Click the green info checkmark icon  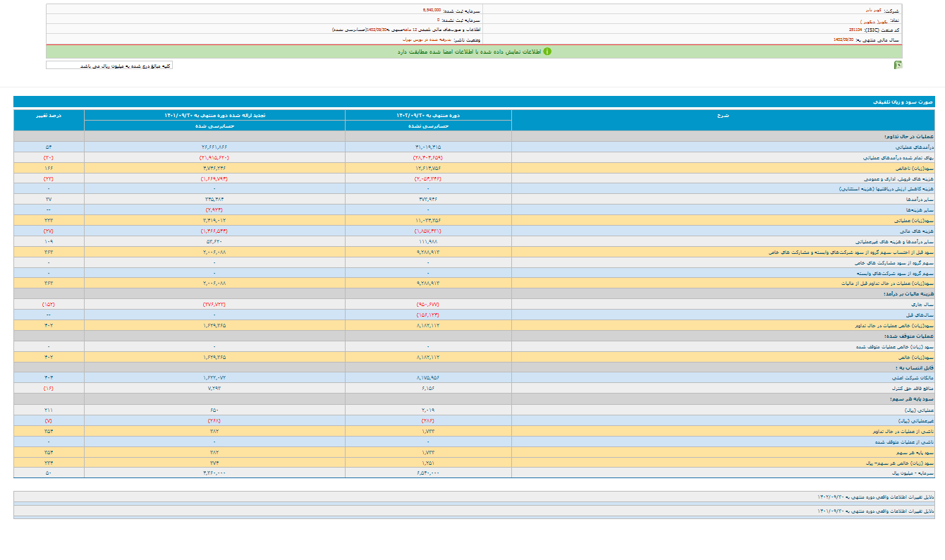[547, 51]
